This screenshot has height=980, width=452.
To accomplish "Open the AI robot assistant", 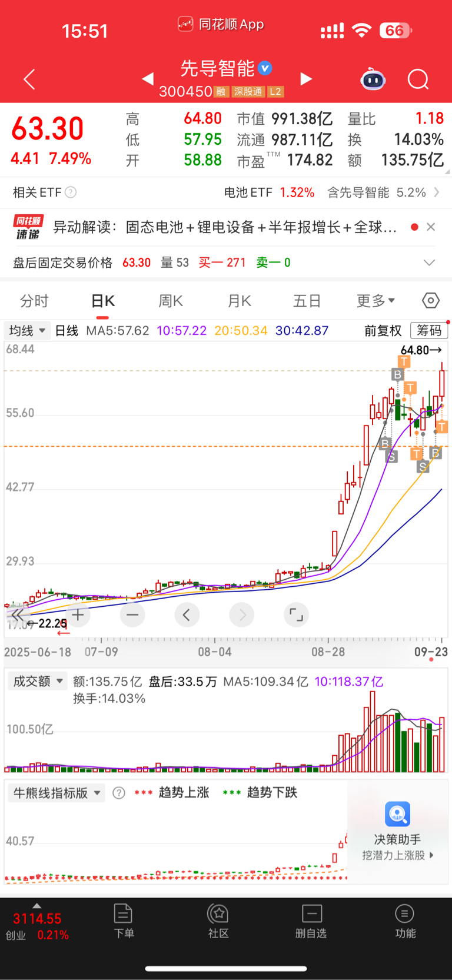I will tap(373, 79).
